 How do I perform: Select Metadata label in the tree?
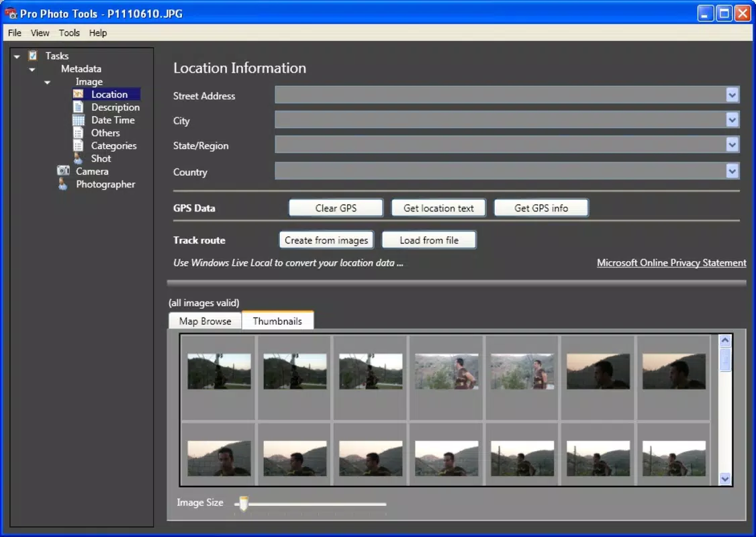pyautogui.click(x=81, y=68)
